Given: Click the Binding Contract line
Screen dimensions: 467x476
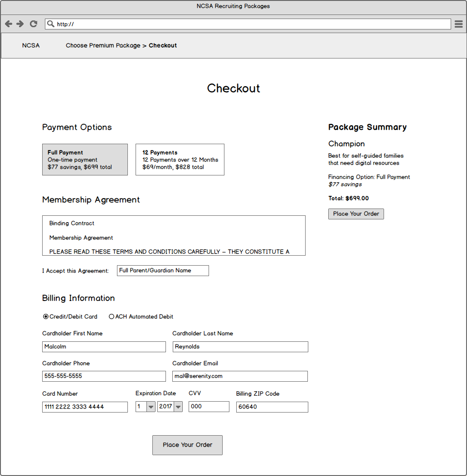Looking at the screenshot, I should pos(72,223).
